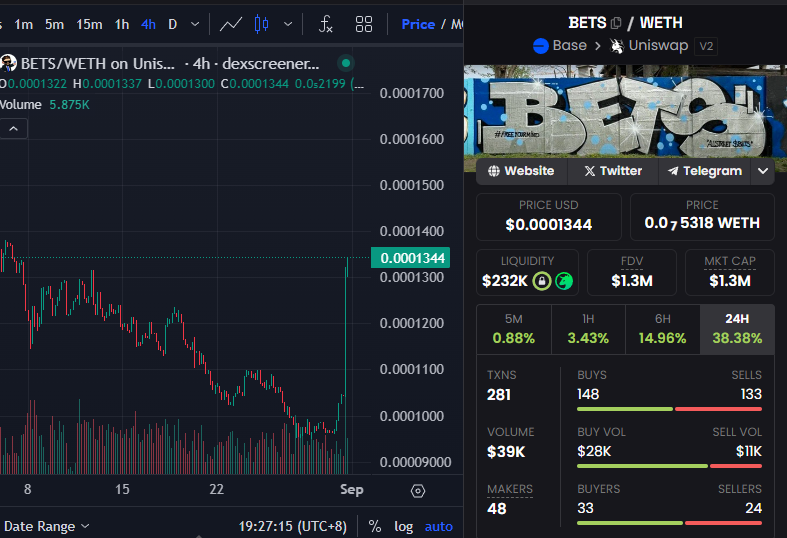This screenshot has width=787, height=538.
Task: Click the chart clock 19:27:15 (UTC+8)
Action: 293,526
